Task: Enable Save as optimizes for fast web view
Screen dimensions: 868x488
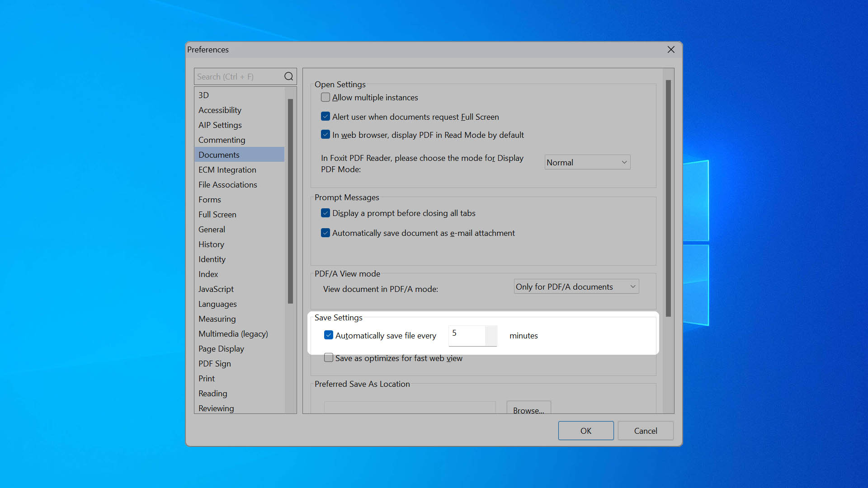Action: click(329, 358)
